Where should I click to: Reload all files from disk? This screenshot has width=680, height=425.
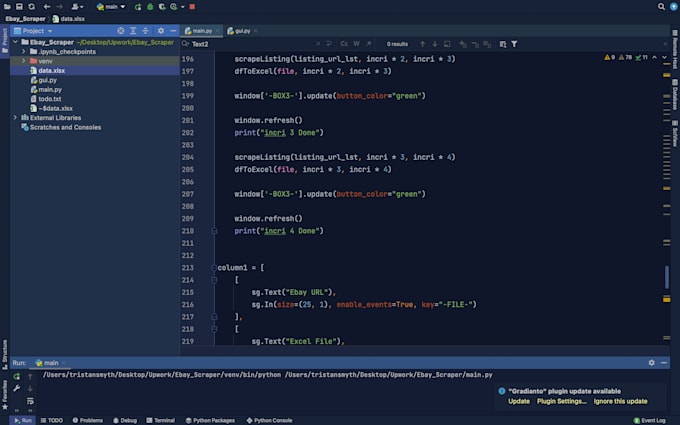click(32, 7)
